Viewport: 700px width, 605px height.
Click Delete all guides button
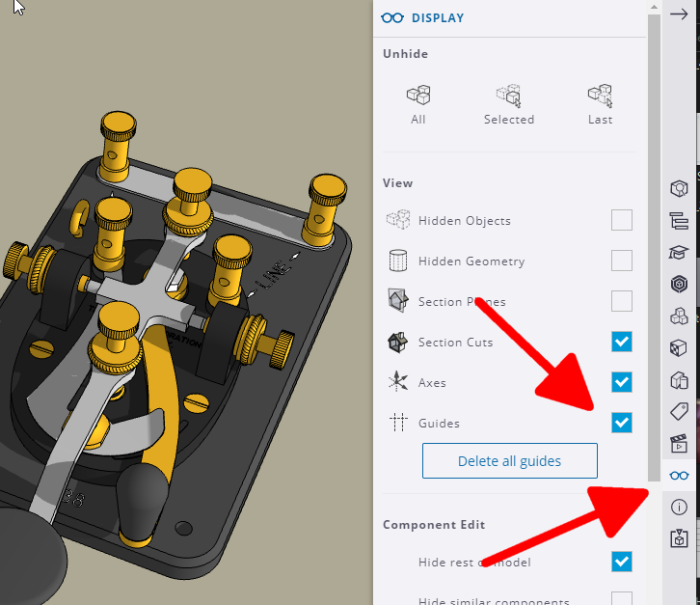click(510, 460)
